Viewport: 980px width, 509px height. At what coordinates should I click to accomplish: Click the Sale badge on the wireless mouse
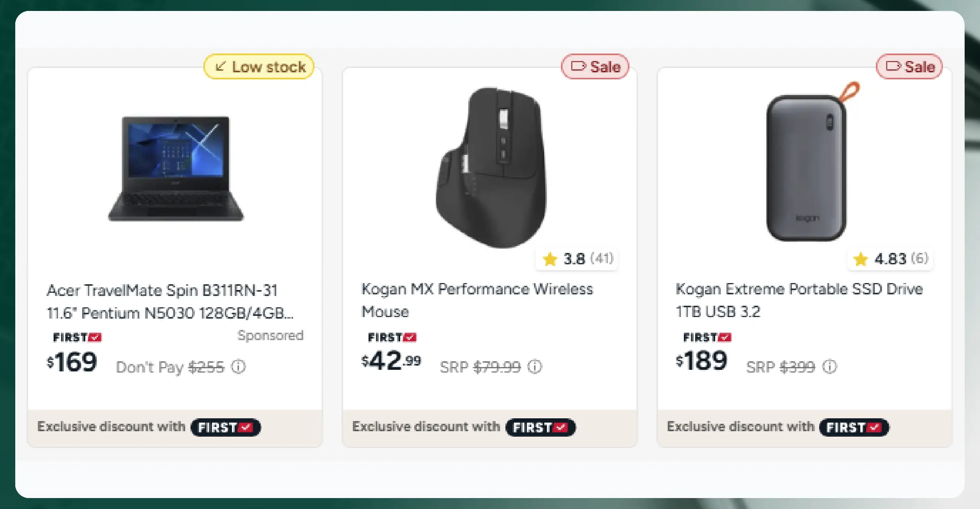pos(595,67)
